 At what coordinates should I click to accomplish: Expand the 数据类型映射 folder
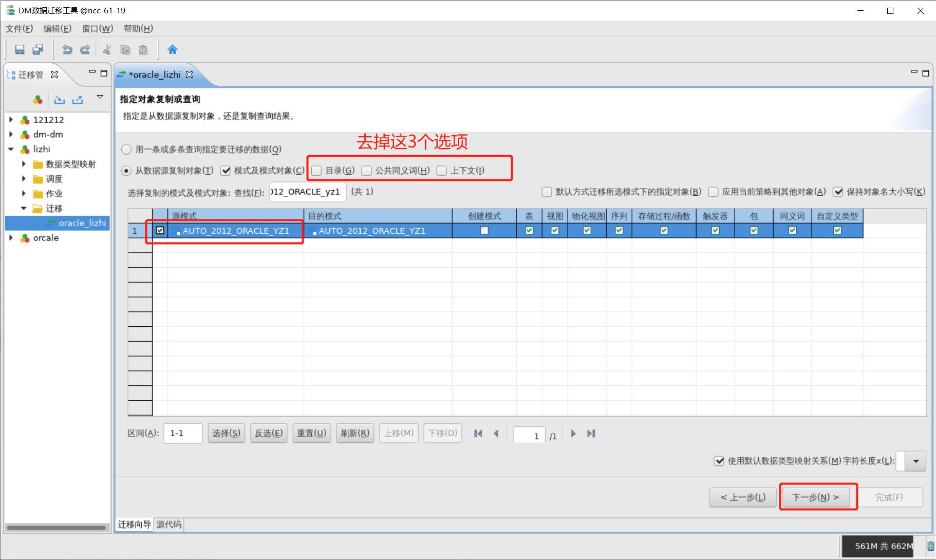point(24,164)
